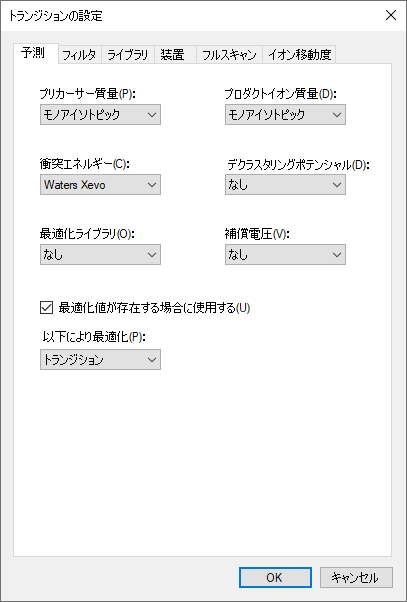Expand the プリカーサー質量 dropdown
Image resolution: width=407 pixels, height=602 pixels.
click(100, 114)
